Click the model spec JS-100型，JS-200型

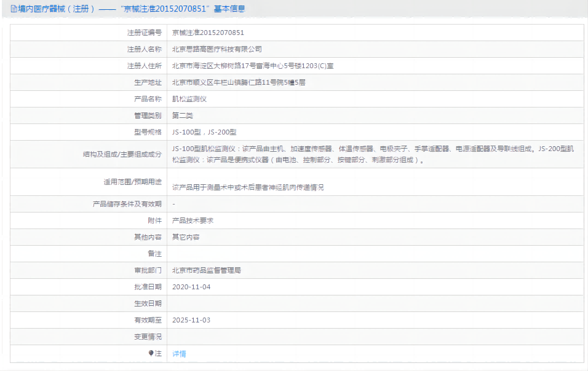tap(204, 132)
